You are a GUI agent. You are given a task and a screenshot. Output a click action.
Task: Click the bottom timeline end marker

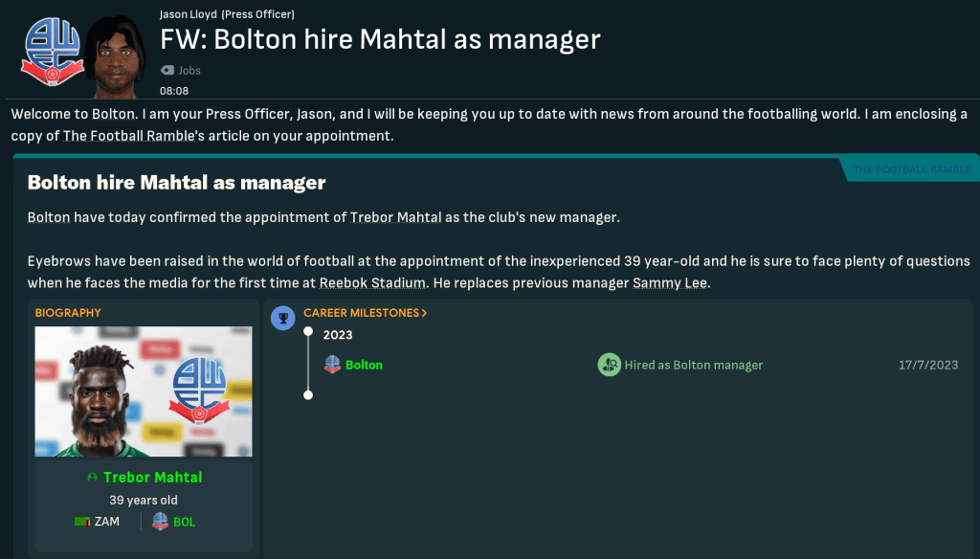(308, 394)
